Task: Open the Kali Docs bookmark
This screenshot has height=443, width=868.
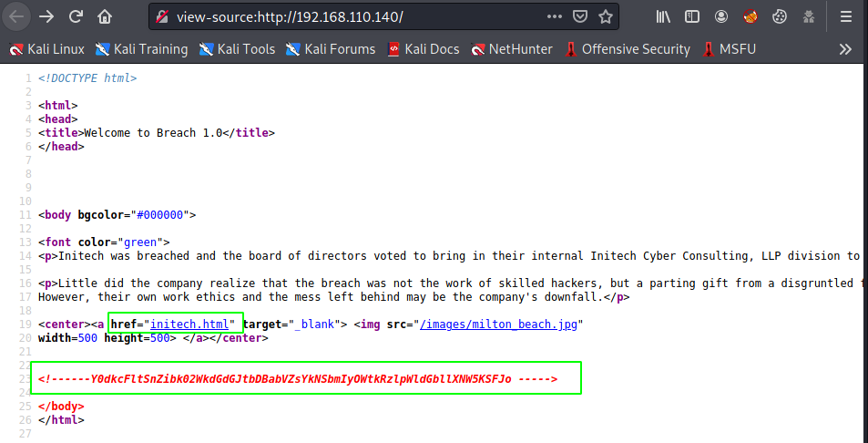Action: click(x=423, y=49)
